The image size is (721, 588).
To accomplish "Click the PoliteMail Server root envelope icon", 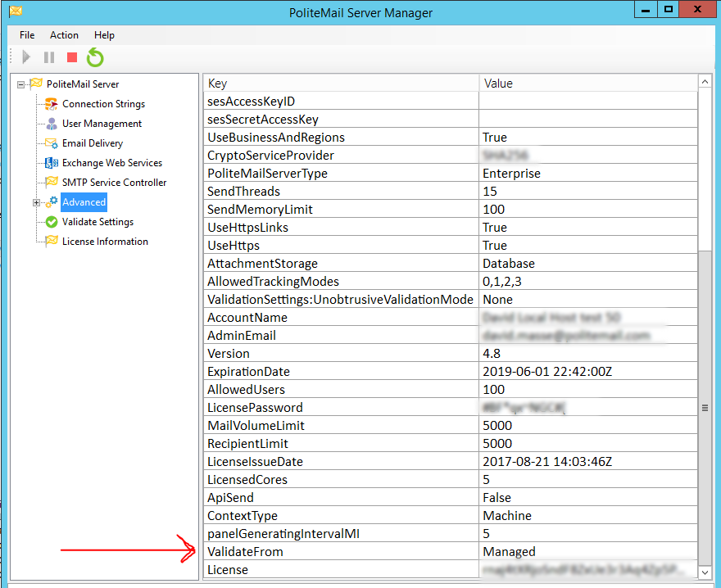I will pos(36,84).
